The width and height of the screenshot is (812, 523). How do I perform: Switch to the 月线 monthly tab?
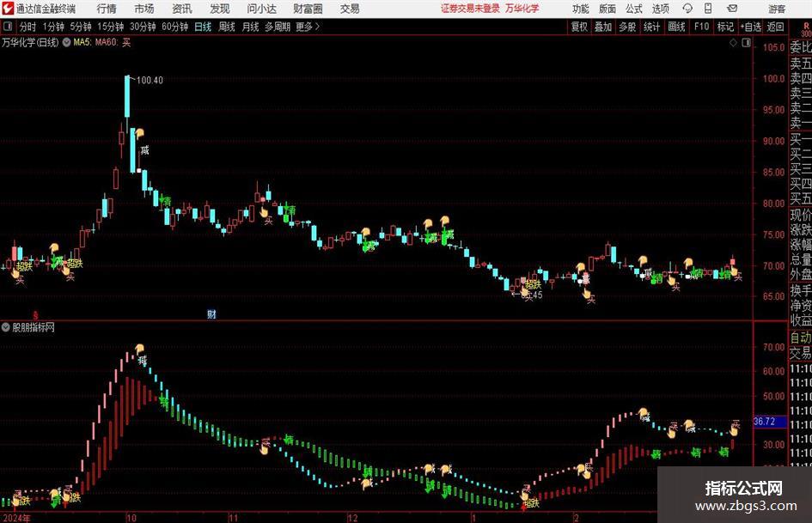click(250, 27)
